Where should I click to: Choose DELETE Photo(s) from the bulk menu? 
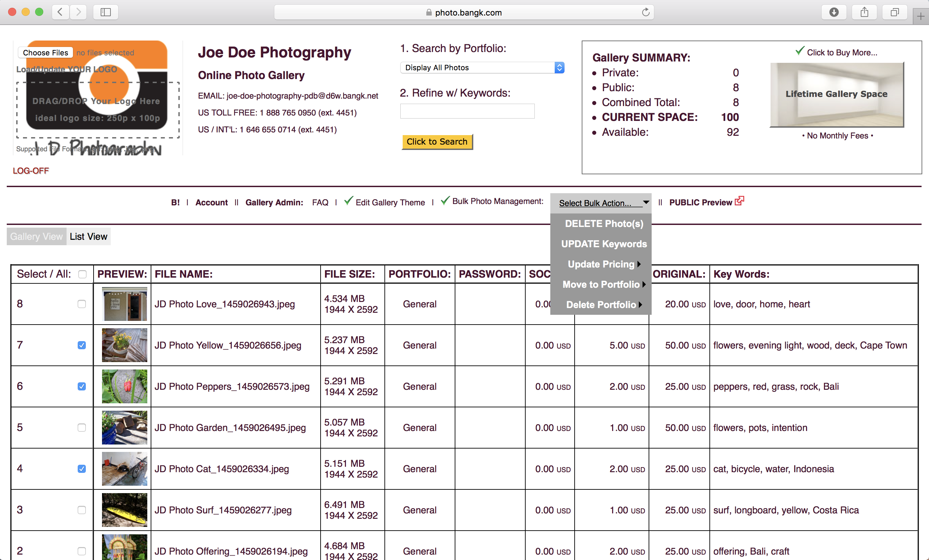[604, 224]
